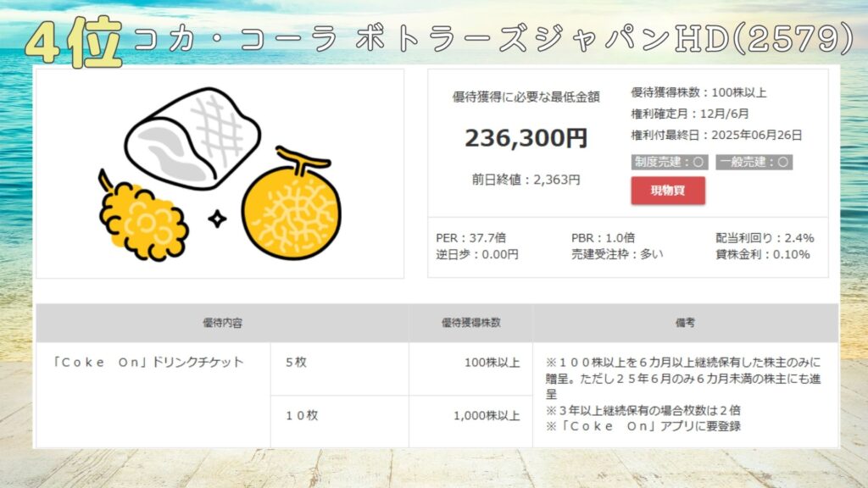Click the orange melon illustration

point(291,208)
